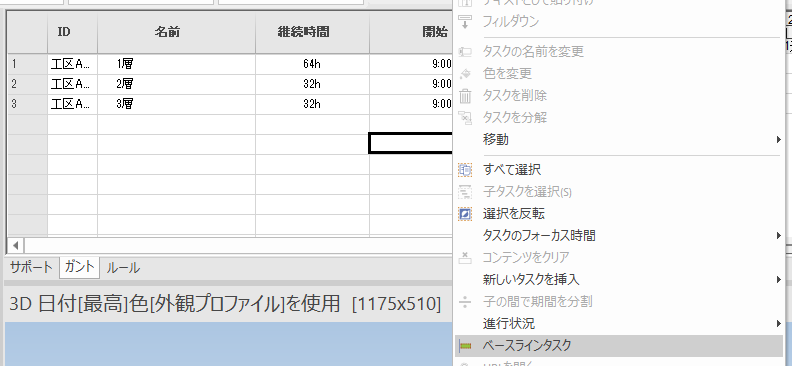The height and width of the screenshot is (366, 792).
Task: Click the decompose task icon
Action: click(x=465, y=118)
